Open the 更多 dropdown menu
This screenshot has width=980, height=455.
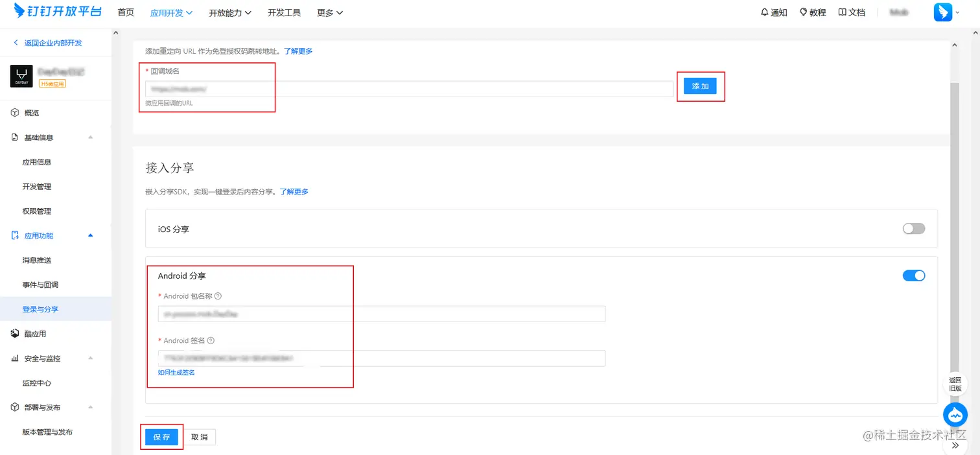(x=330, y=13)
